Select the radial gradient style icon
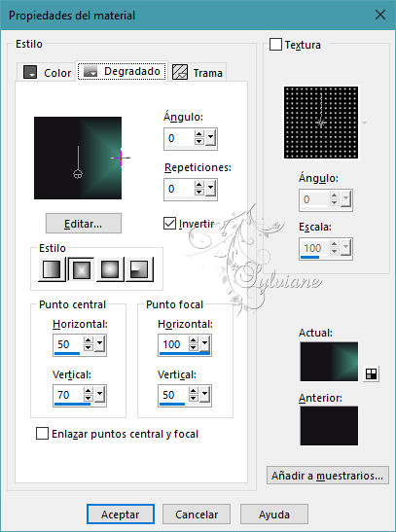 pos(139,269)
